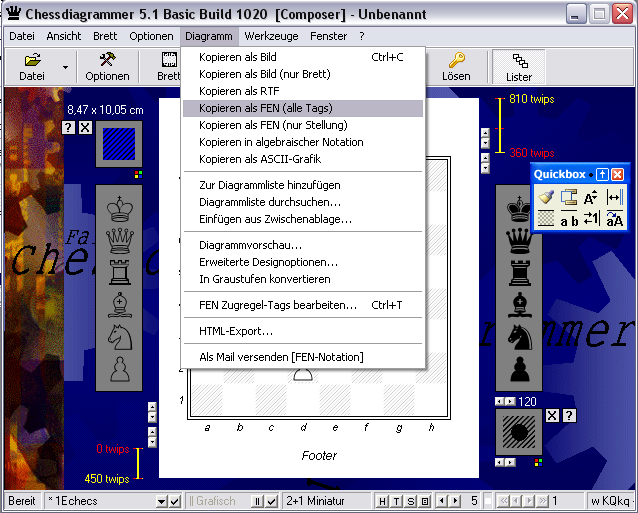This screenshot has width=638, height=513.
Task: Choose Als Mail versenden [FEN-Notation]
Action: pyautogui.click(x=303, y=357)
